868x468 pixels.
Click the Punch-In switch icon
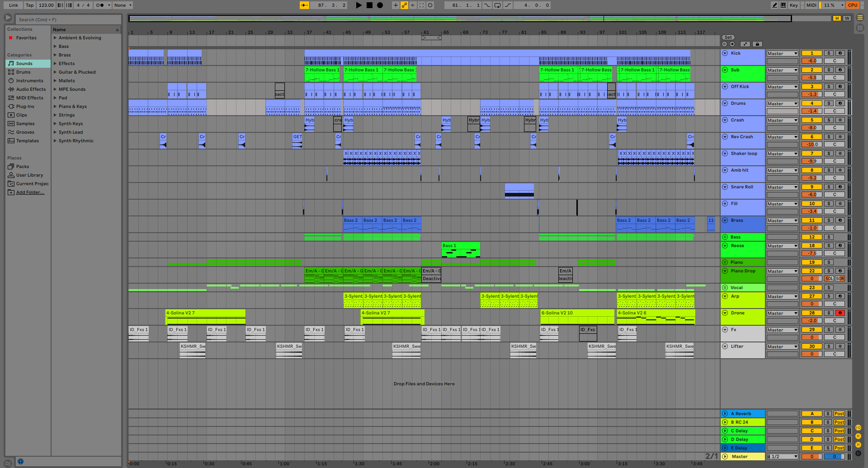(x=487, y=5)
